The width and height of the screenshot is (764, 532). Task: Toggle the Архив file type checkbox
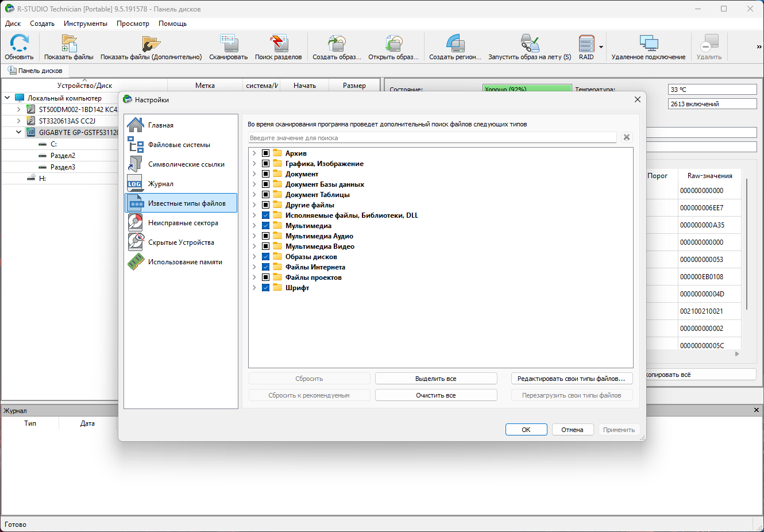pyautogui.click(x=266, y=153)
